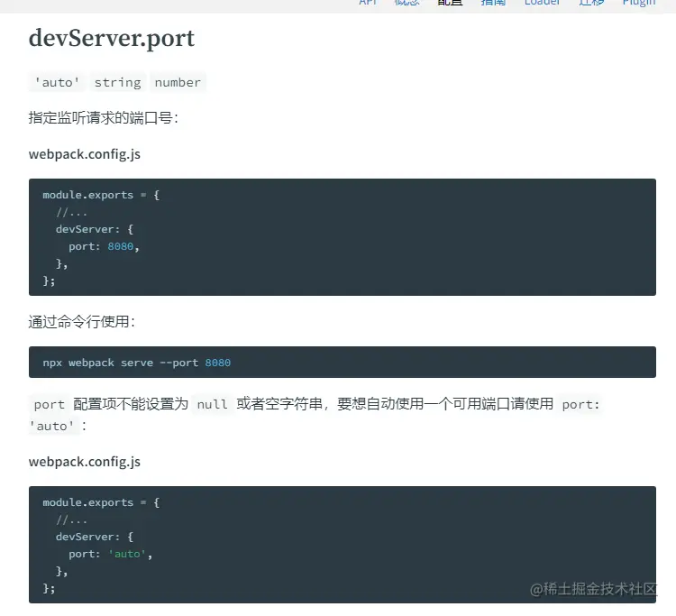The width and height of the screenshot is (676, 616).
Task: Open the API navigation link
Action: tap(368, 4)
